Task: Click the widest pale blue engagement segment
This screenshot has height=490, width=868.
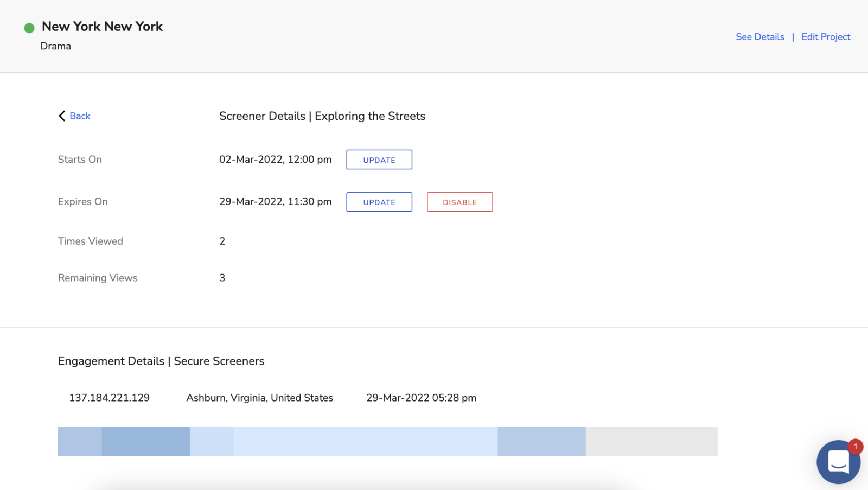Action: pos(365,441)
